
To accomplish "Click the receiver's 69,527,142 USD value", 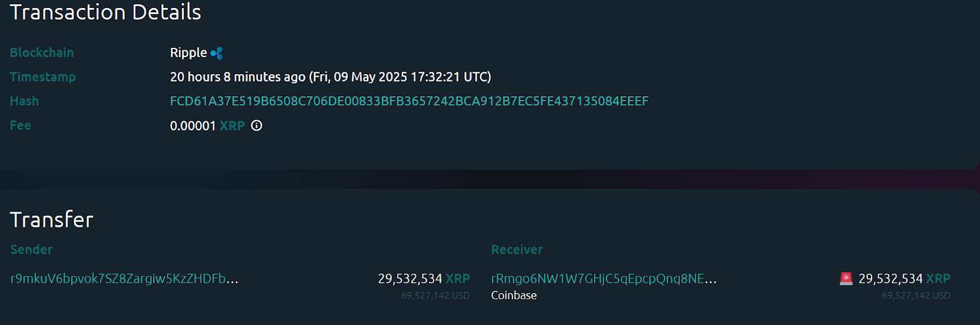I will point(916,296).
